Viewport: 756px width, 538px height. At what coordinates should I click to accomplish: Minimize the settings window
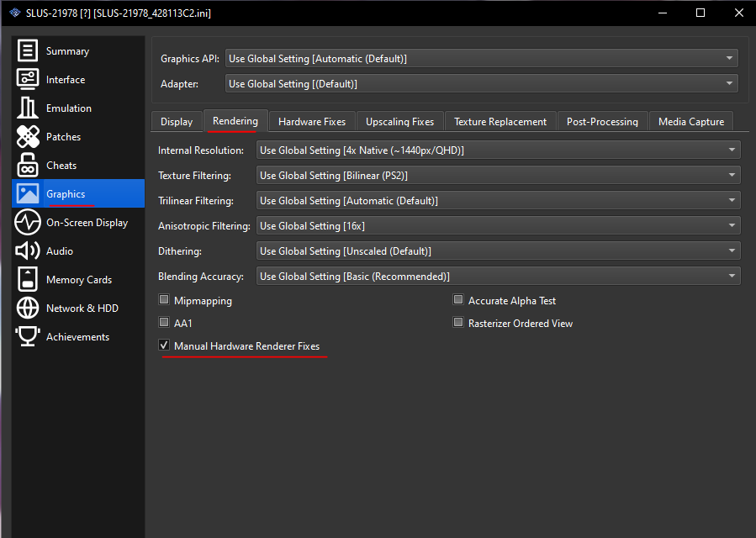663,13
